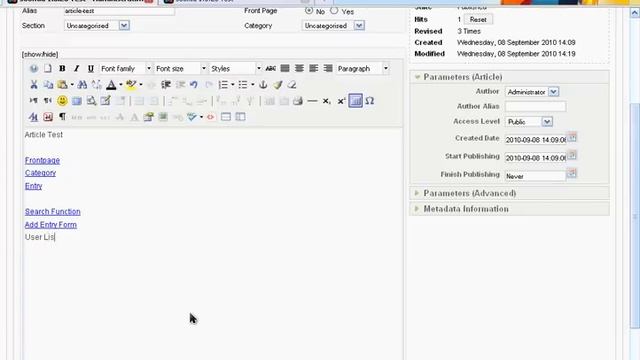Click the Print icon in editor
The image size is (640, 360).
pyautogui.click(x=298, y=101)
